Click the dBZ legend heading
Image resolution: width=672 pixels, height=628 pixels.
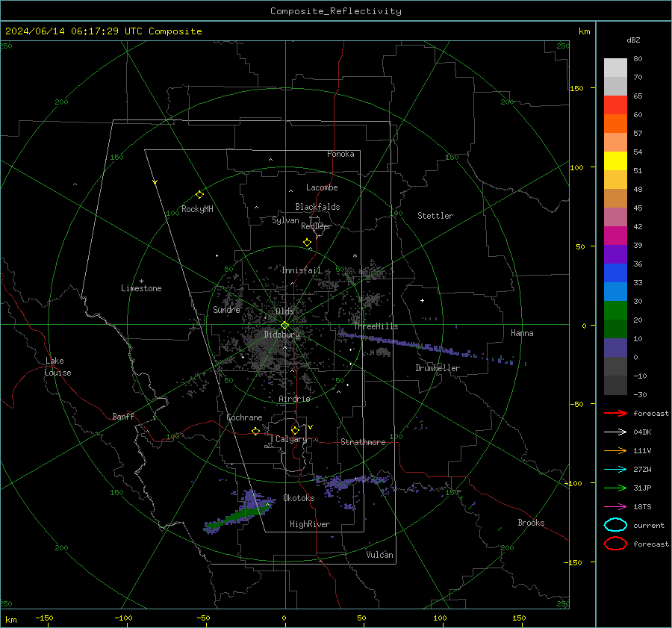click(x=633, y=40)
